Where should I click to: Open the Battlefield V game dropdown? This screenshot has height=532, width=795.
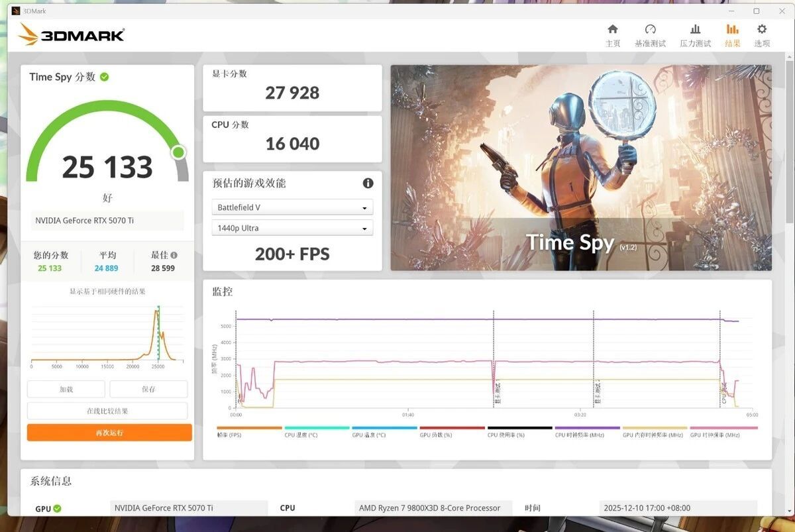(x=292, y=207)
